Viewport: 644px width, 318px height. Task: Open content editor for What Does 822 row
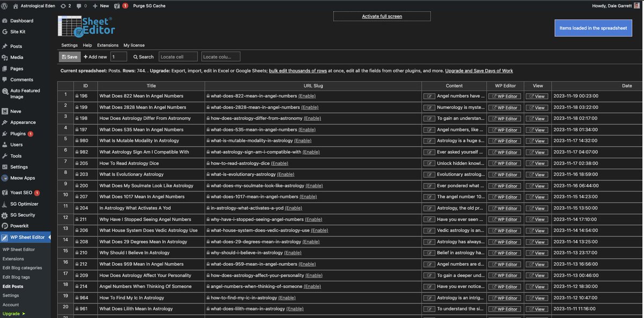click(429, 96)
